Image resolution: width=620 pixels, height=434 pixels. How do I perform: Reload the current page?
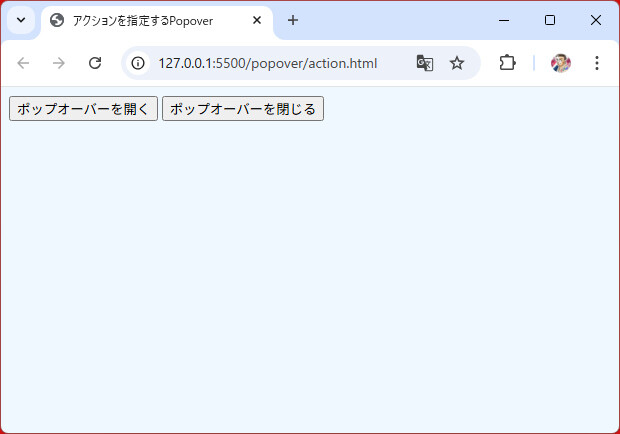pyautogui.click(x=95, y=63)
